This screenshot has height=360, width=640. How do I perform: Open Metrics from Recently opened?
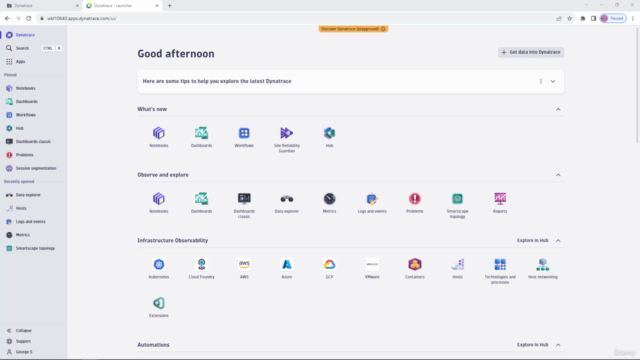tap(33, 235)
